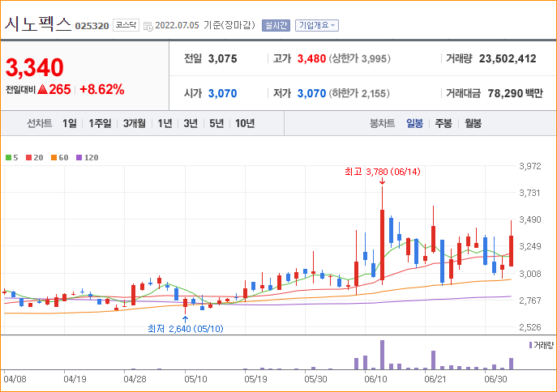This screenshot has width=557, height=392.
Task: Click the 선차트 label
Action: pos(40,123)
